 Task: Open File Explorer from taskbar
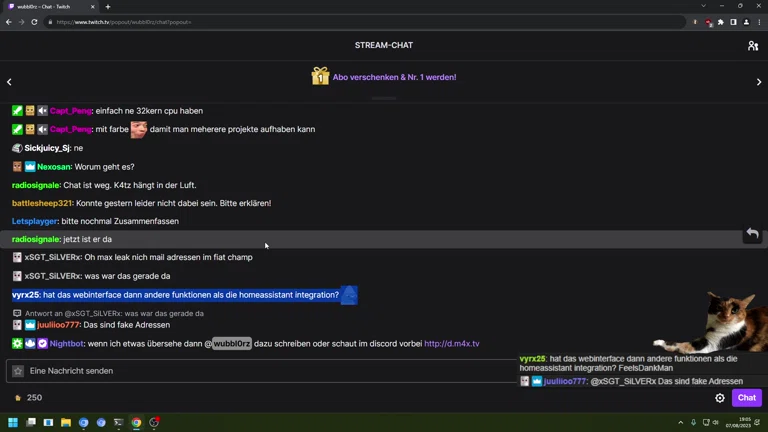[66, 422]
